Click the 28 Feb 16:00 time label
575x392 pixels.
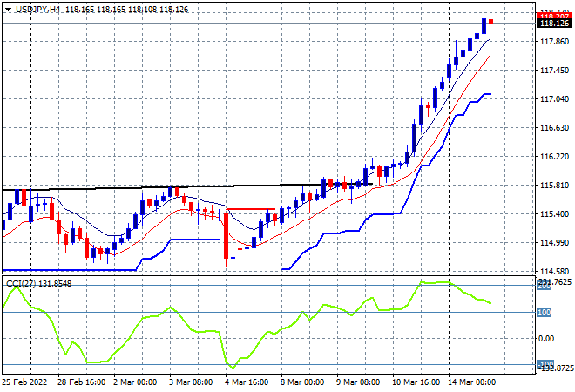tap(81, 382)
